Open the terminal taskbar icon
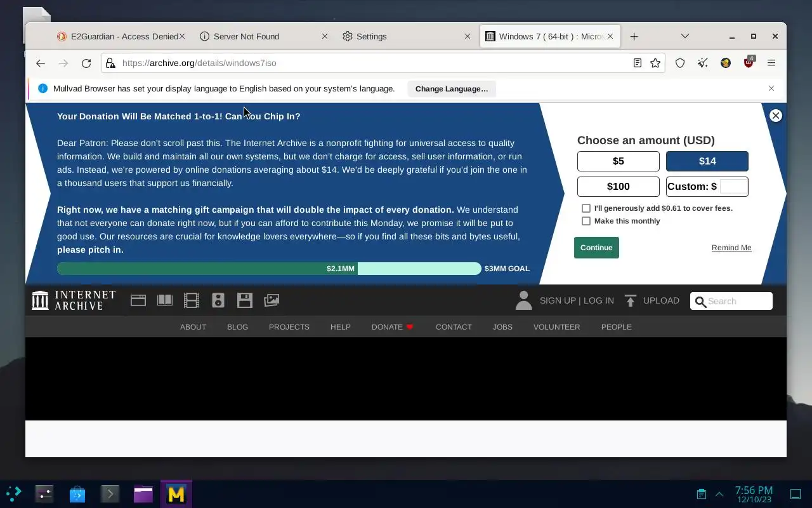 click(x=110, y=493)
